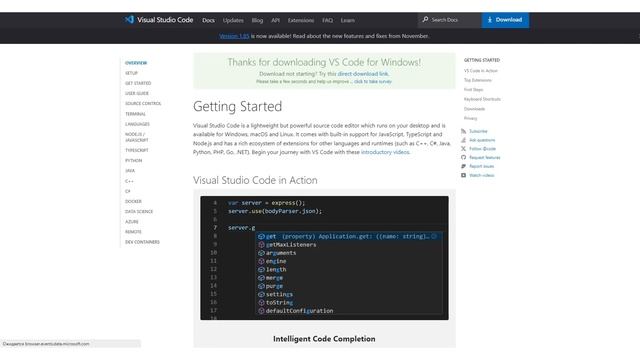Click 'Visual Studio Code in Action' heading
Viewport: 640px width, 360px height.
point(255,180)
